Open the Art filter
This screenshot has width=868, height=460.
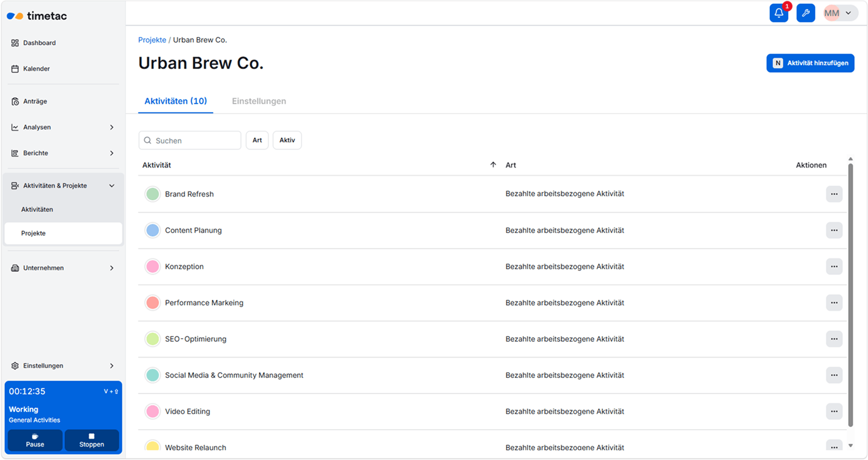point(257,140)
